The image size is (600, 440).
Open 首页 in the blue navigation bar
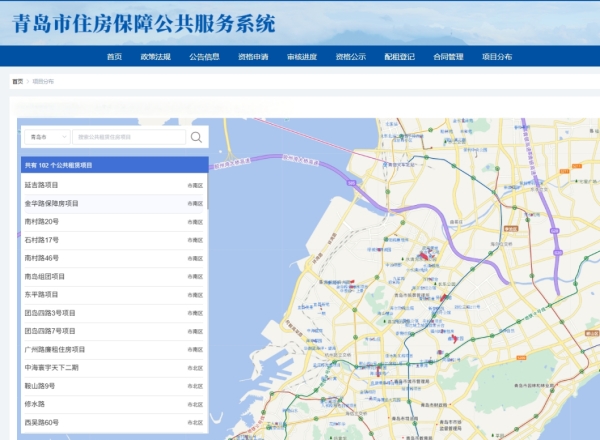pyautogui.click(x=114, y=57)
